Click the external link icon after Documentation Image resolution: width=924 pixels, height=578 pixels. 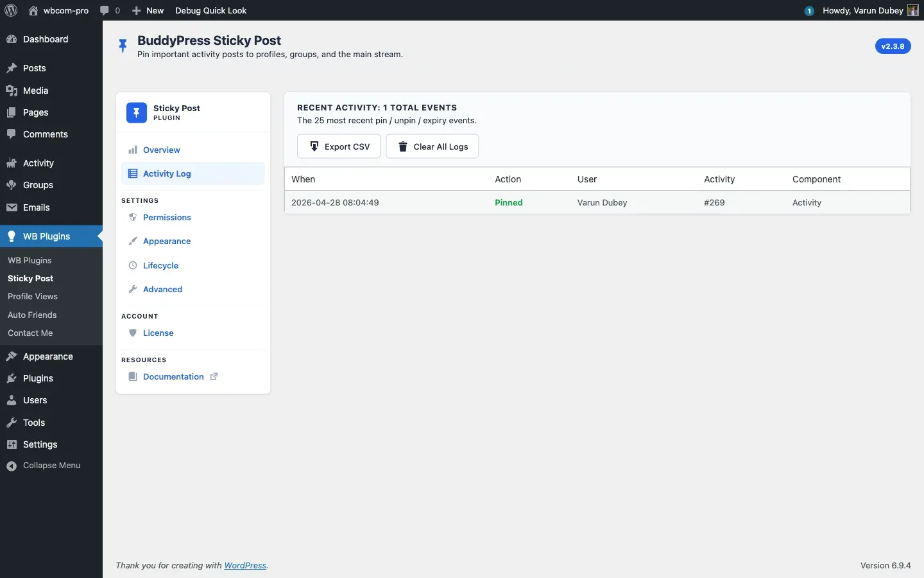(214, 376)
